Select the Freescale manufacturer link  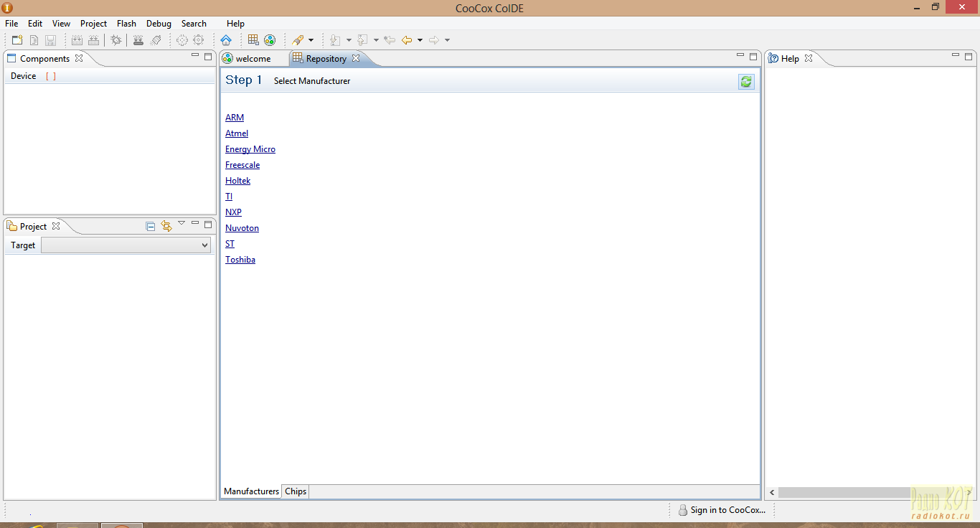(x=242, y=165)
